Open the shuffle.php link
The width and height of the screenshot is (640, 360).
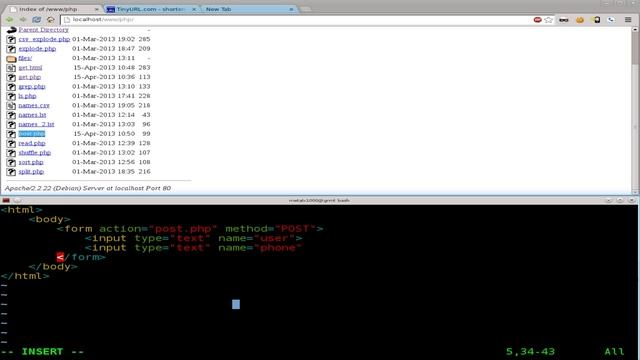click(x=35, y=153)
